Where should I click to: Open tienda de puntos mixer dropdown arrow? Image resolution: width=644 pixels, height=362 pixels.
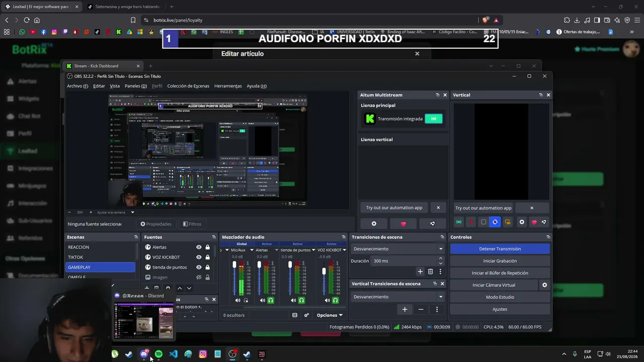coord(314,250)
